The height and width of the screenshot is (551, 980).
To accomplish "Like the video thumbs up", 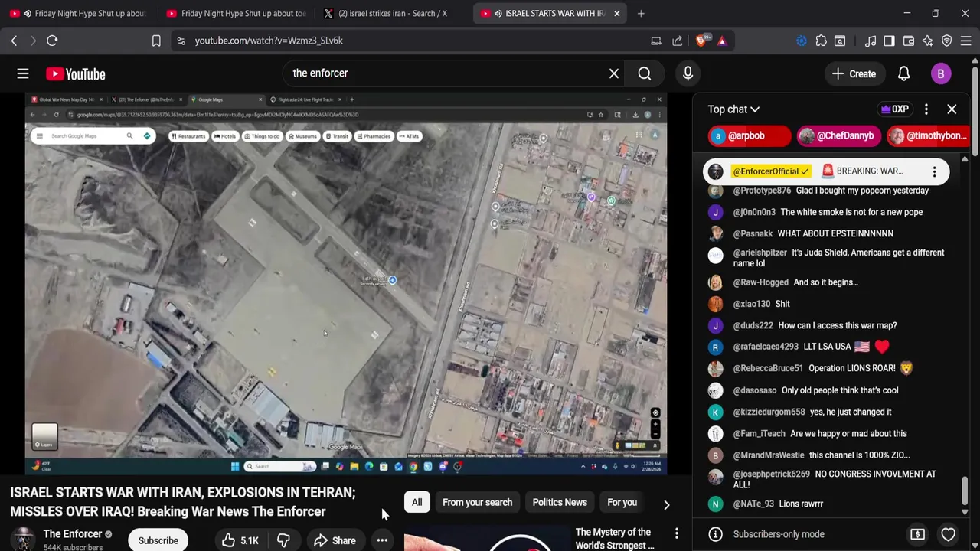I will pos(240,540).
